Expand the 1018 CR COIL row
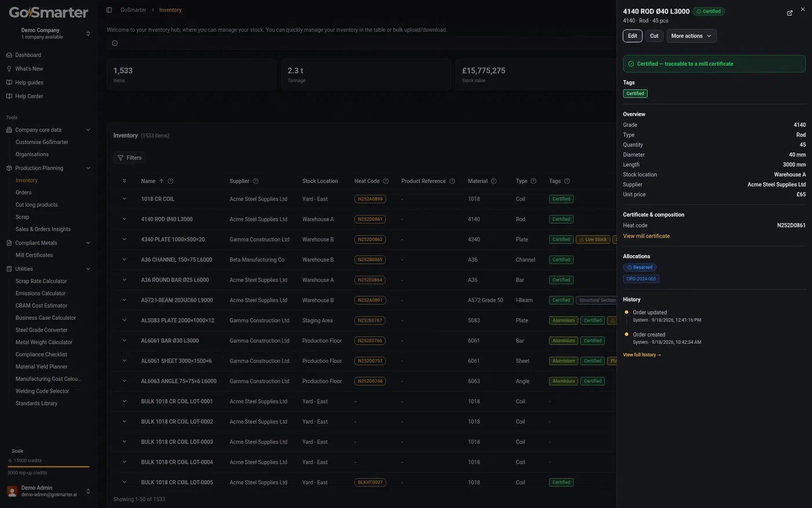Image resolution: width=812 pixels, height=508 pixels. pyautogui.click(x=124, y=199)
